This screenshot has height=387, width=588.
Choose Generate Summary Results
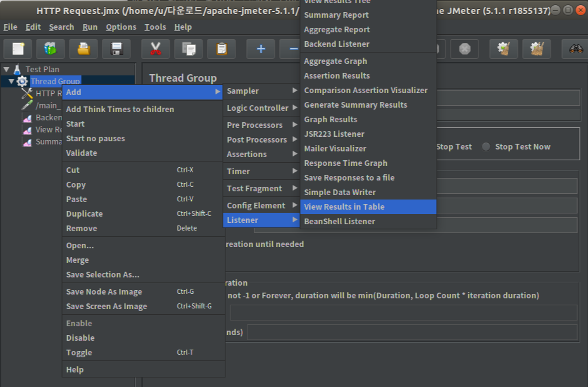click(368, 105)
